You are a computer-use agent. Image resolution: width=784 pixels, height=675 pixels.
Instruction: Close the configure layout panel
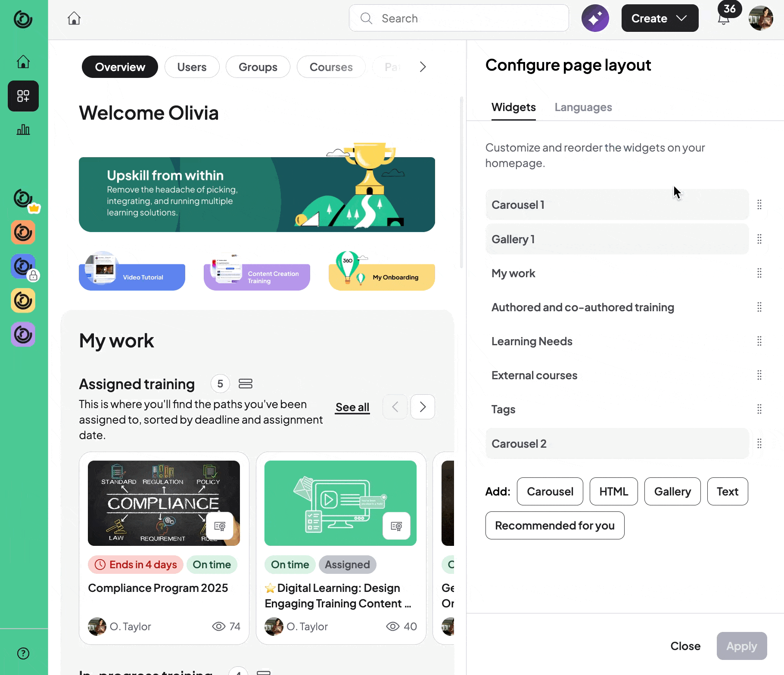[x=685, y=646]
